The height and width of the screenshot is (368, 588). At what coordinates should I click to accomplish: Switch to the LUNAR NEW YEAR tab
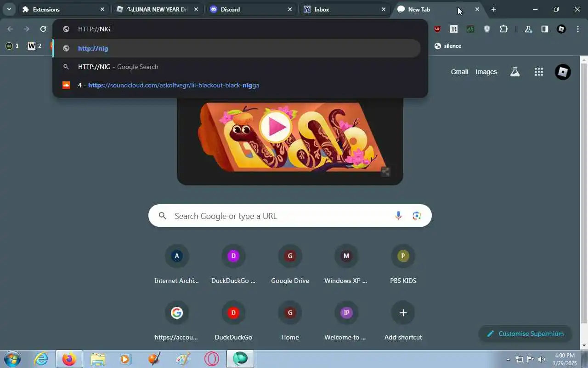[x=158, y=9]
